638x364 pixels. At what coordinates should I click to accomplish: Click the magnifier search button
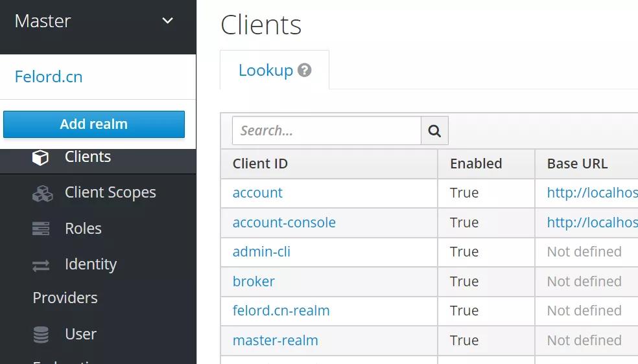434,131
